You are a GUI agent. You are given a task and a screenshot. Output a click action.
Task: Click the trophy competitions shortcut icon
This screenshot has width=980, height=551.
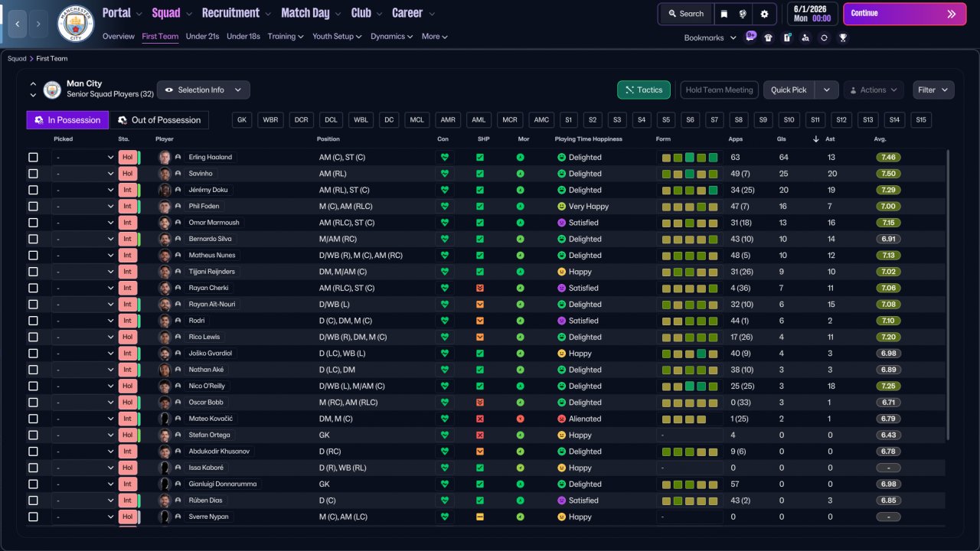coord(842,37)
